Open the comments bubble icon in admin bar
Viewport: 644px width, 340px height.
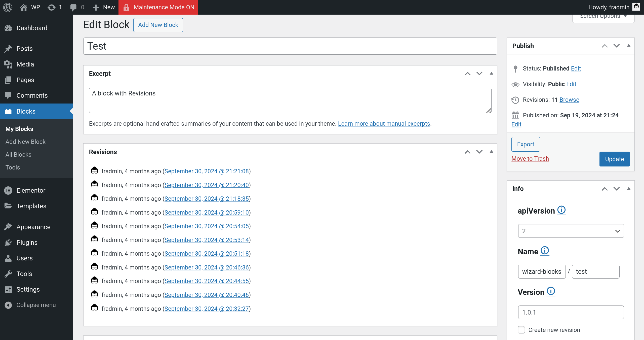(73, 7)
